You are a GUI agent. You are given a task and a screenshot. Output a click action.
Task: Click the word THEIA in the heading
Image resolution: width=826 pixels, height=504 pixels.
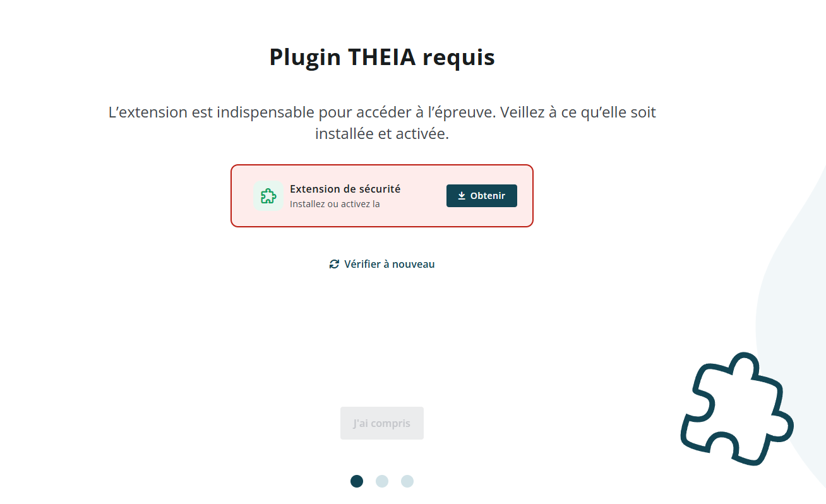(x=382, y=57)
